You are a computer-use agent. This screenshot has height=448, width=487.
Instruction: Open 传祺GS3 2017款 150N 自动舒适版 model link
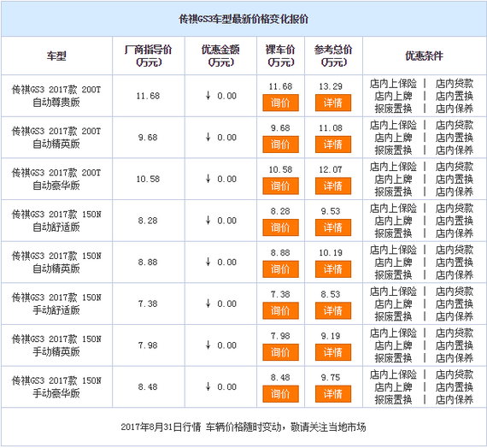56,221
